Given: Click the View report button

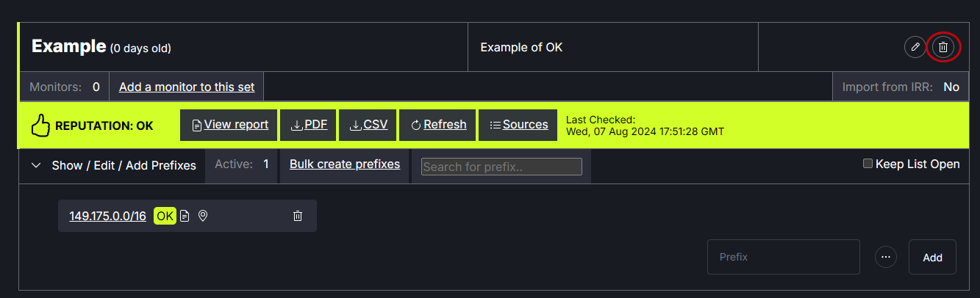Looking at the screenshot, I should (229, 125).
